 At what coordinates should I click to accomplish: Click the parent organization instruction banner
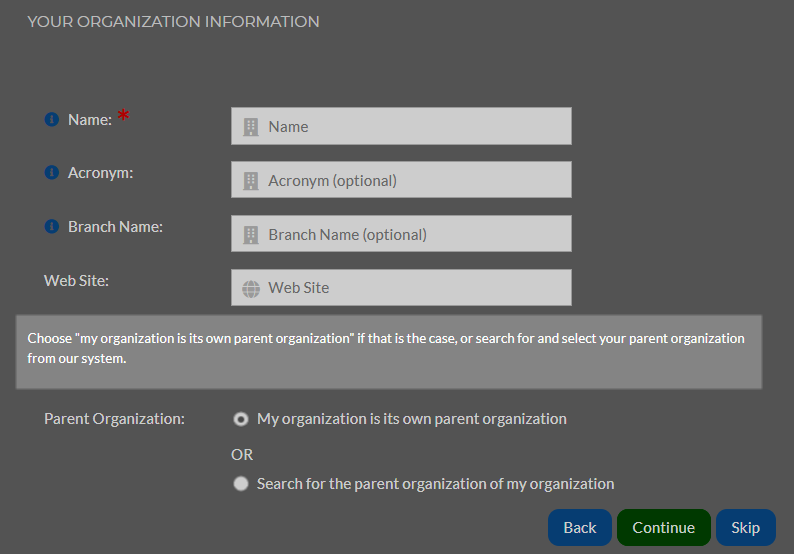pos(389,352)
